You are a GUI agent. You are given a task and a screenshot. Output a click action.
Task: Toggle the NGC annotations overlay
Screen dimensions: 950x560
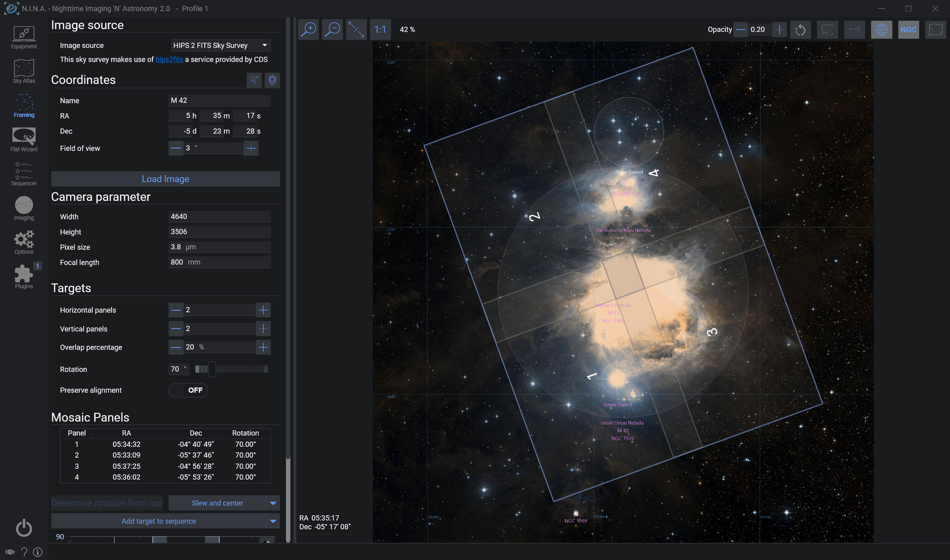click(x=908, y=30)
